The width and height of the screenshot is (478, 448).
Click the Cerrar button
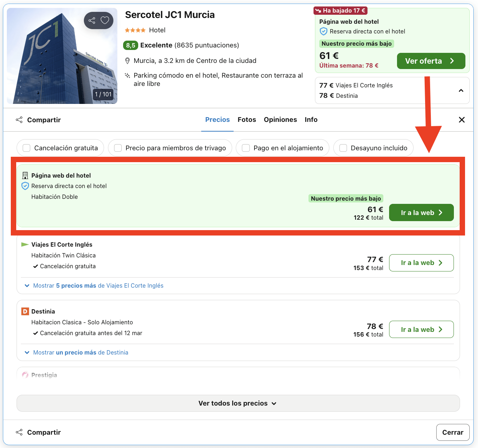coord(452,432)
